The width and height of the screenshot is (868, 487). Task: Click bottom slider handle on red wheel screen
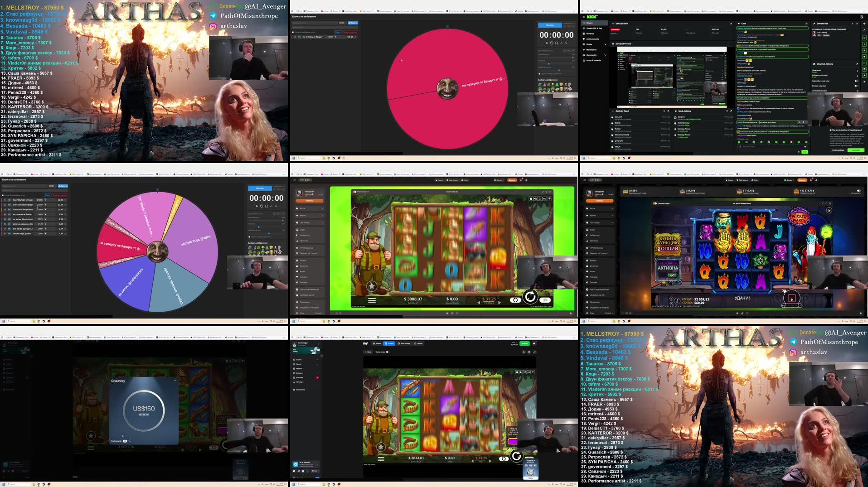[559, 70]
